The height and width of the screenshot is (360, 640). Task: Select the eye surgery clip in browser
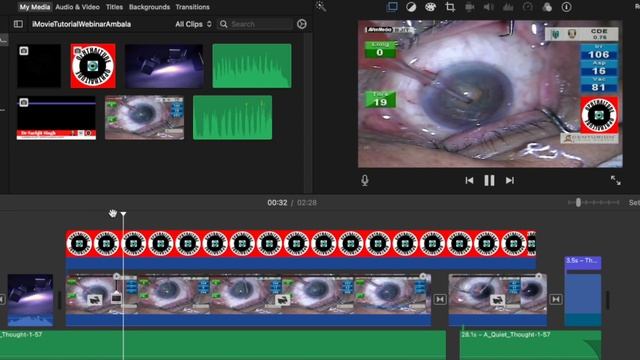click(144, 118)
